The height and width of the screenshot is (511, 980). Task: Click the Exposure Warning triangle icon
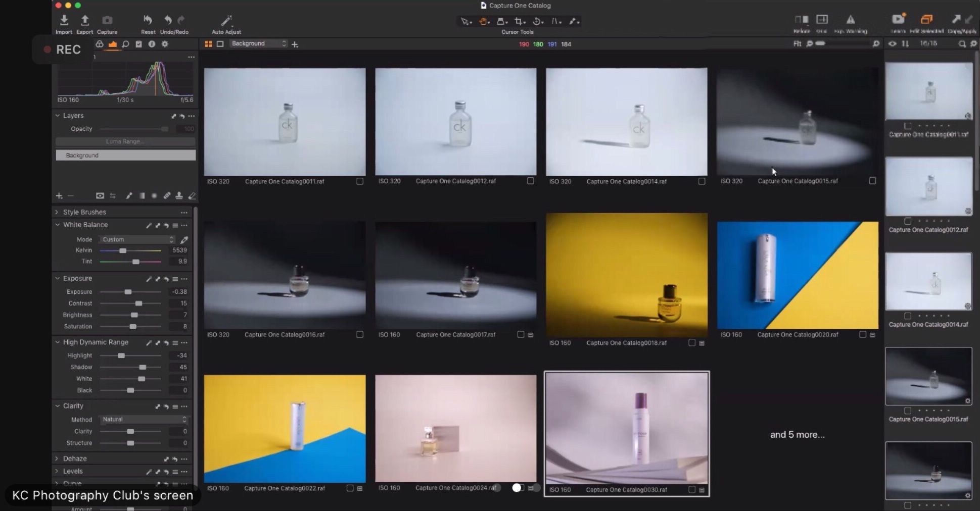[851, 20]
